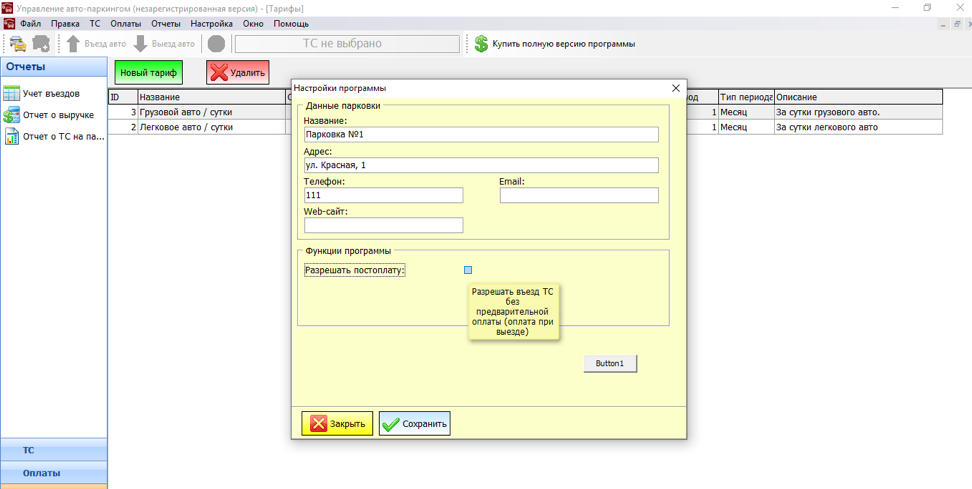Click the Разрешать постоплату label
Viewport: 972px width, 489px height.
coord(355,271)
